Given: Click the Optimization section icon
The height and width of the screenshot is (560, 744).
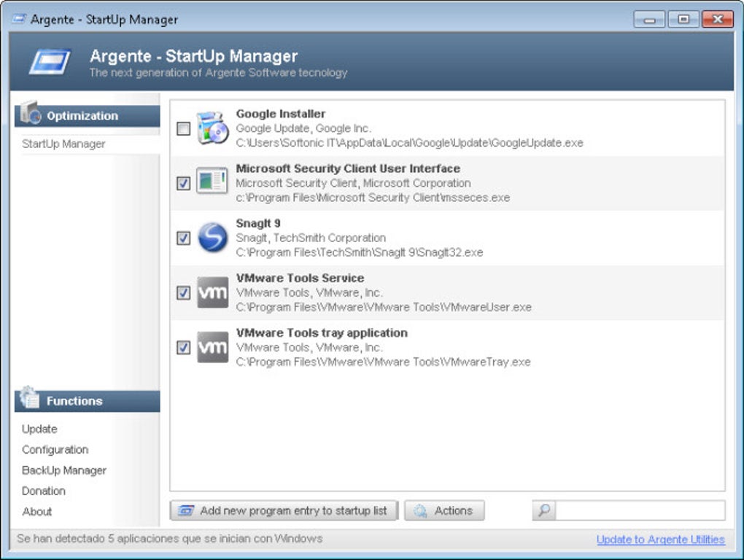Looking at the screenshot, I should (x=31, y=113).
